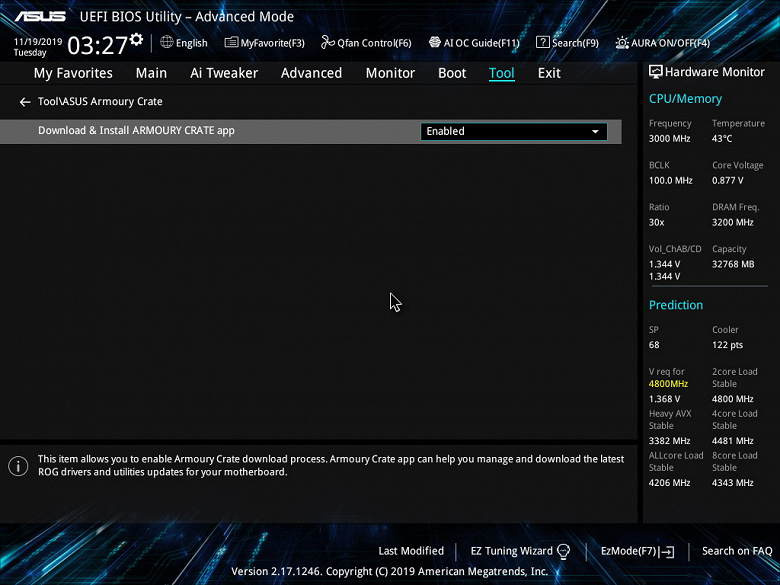Click the Search question mark icon
Viewport: 780px width, 585px height.
(x=543, y=42)
